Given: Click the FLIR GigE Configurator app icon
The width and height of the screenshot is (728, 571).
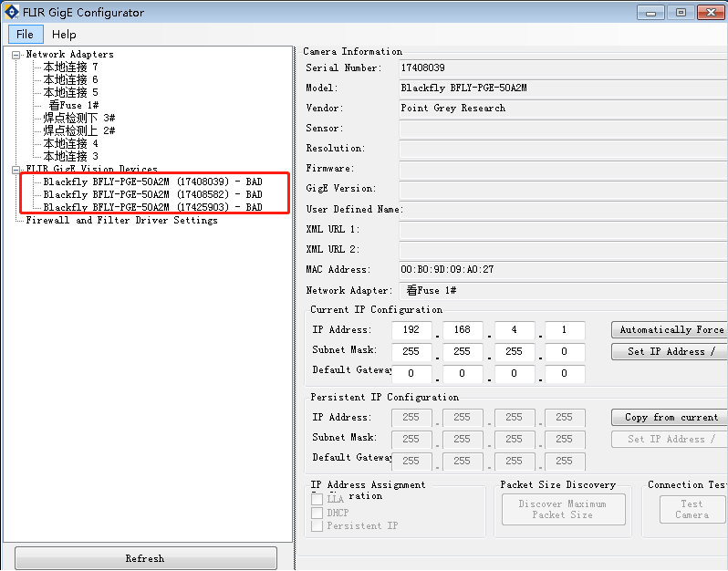Looking at the screenshot, I should [11, 12].
